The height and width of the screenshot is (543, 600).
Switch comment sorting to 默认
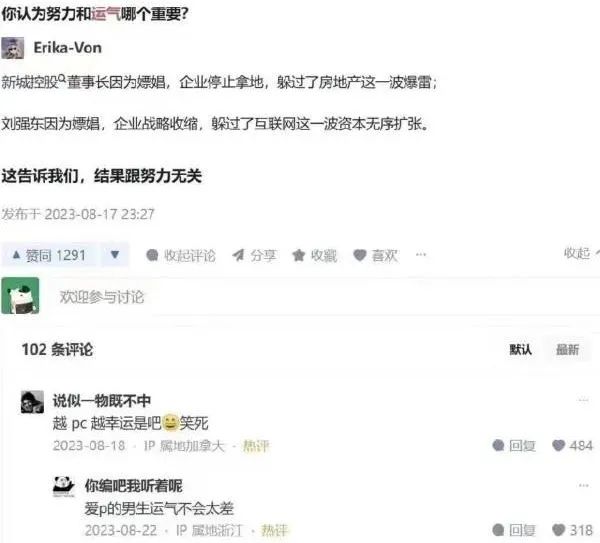point(520,349)
